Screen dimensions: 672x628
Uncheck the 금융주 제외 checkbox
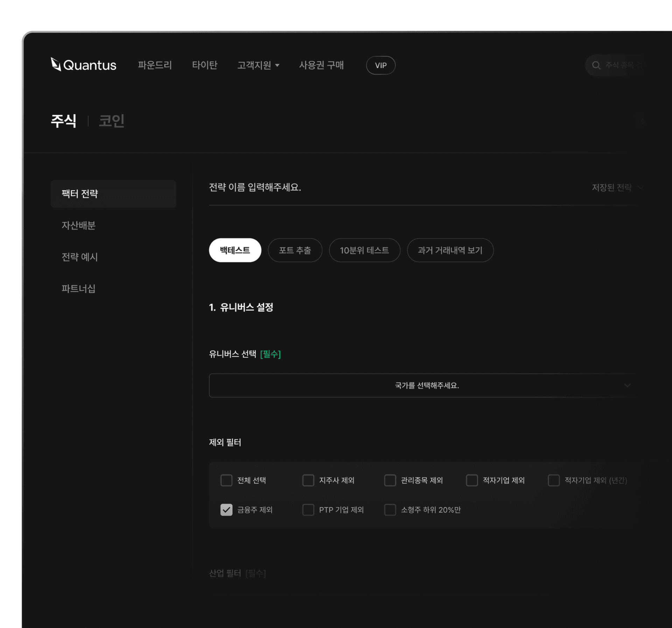226,510
